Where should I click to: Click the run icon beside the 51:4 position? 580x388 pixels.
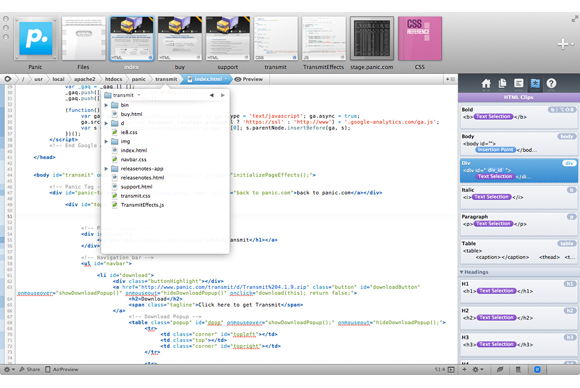[451, 369]
